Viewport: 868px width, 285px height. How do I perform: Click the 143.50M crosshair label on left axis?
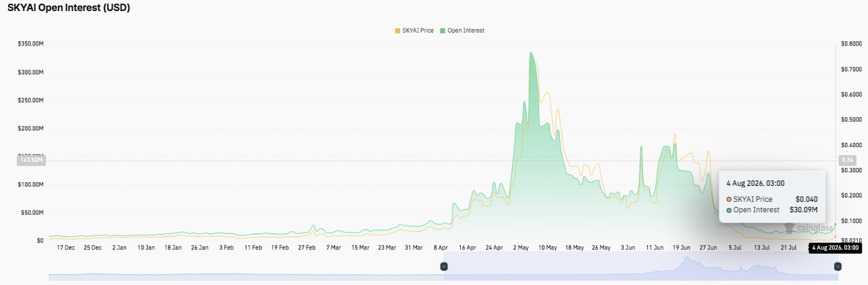click(x=31, y=160)
